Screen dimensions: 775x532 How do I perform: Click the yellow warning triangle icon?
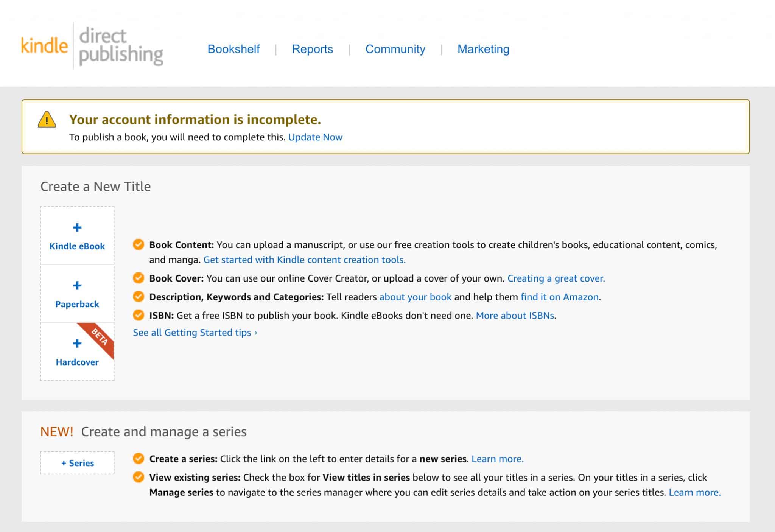click(47, 120)
